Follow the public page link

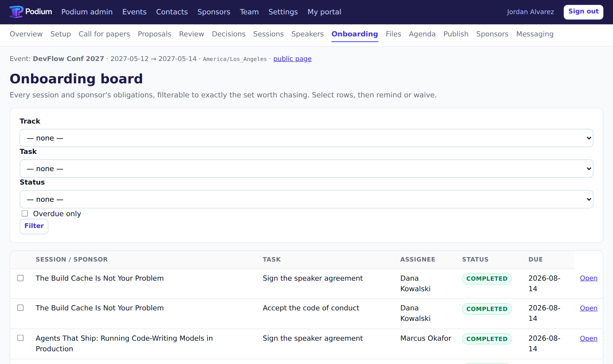[292, 59]
